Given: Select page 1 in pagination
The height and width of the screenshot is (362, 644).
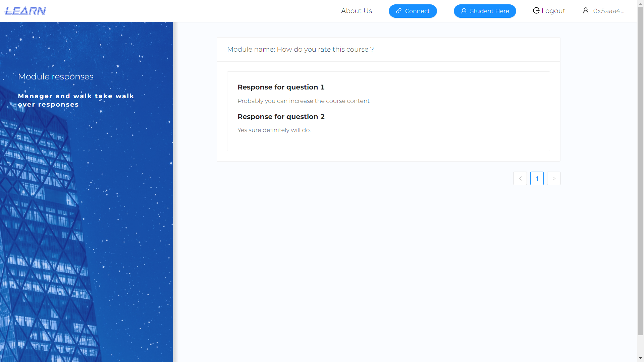Looking at the screenshot, I should pos(537,178).
